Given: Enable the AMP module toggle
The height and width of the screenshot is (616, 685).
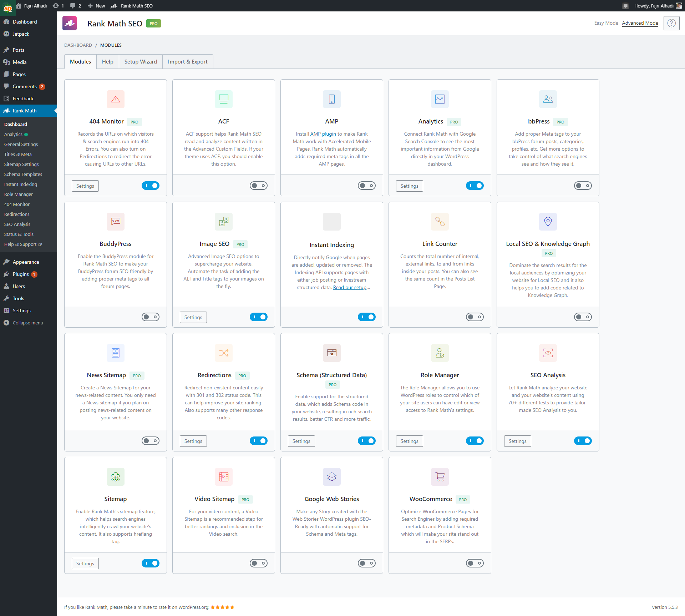Looking at the screenshot, I should pos(367,186).
